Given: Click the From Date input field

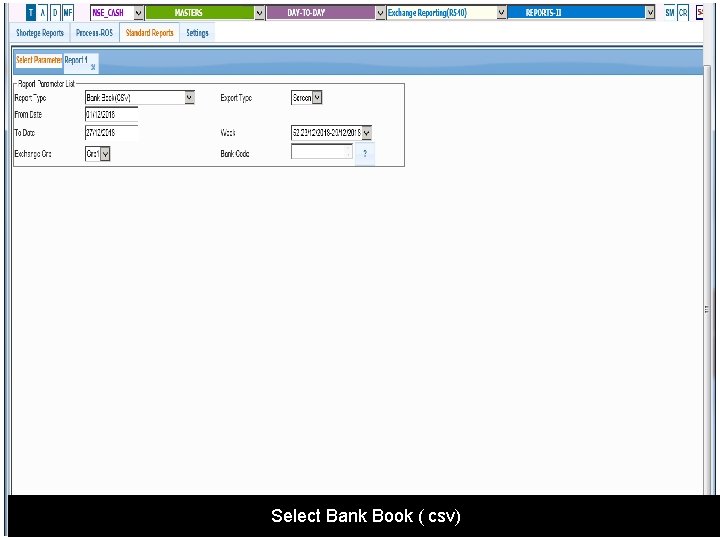Looking at the screenshot, I should tap(112, 114).
